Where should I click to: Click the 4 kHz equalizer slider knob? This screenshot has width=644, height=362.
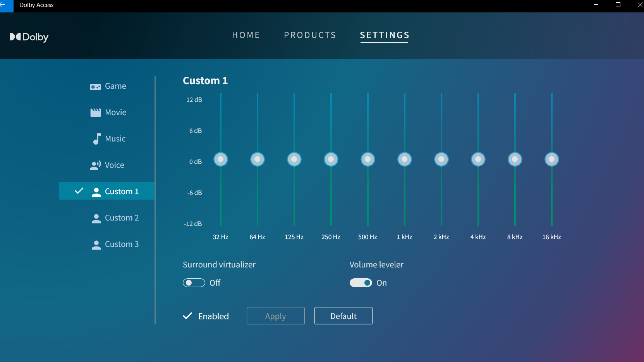(478, 159)
